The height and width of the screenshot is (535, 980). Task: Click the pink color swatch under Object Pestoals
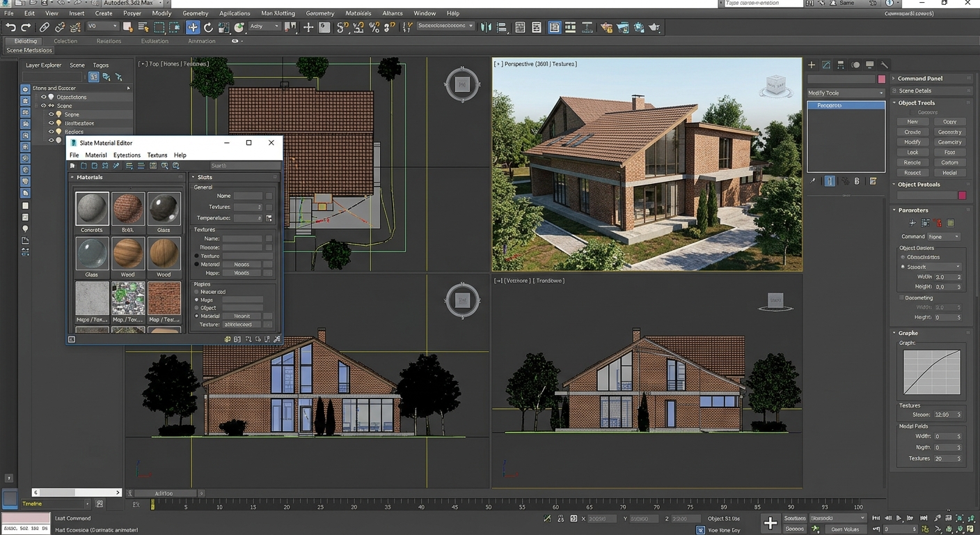point(962,196)
